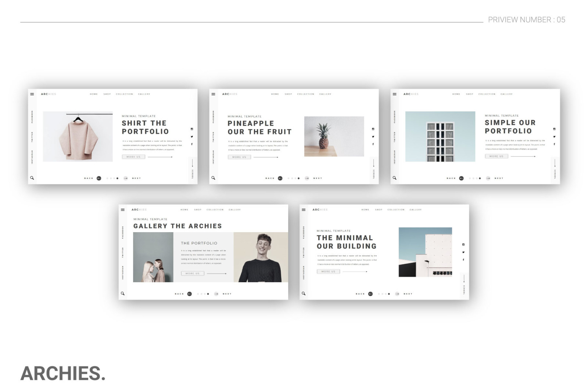Image resolution: width=588 pixels, height=392 pixels.
Task: Click the More Us button on the Pineapple slide
Action: tap(239, 157)
